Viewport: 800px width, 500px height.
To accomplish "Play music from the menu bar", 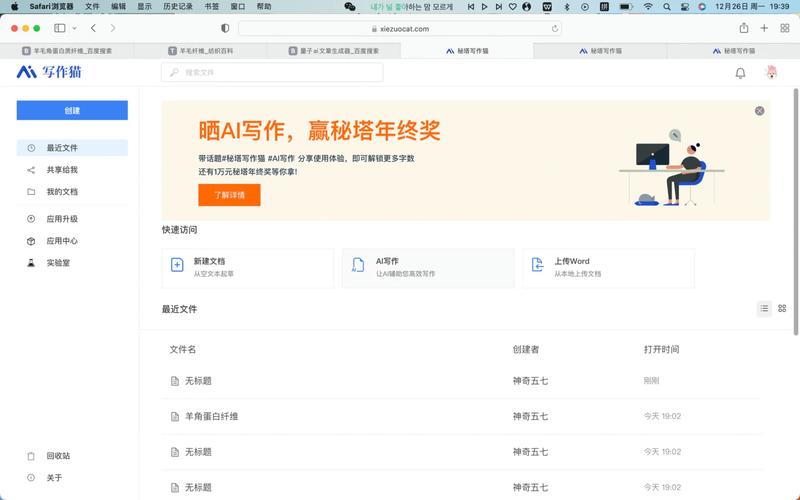I will point(484,7).
